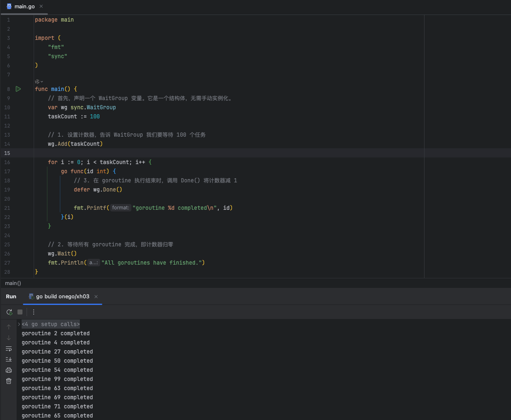Click "goroutine 4 completed" output line
The width and height of the screenshot is (511, 420).
pos(56,342)
